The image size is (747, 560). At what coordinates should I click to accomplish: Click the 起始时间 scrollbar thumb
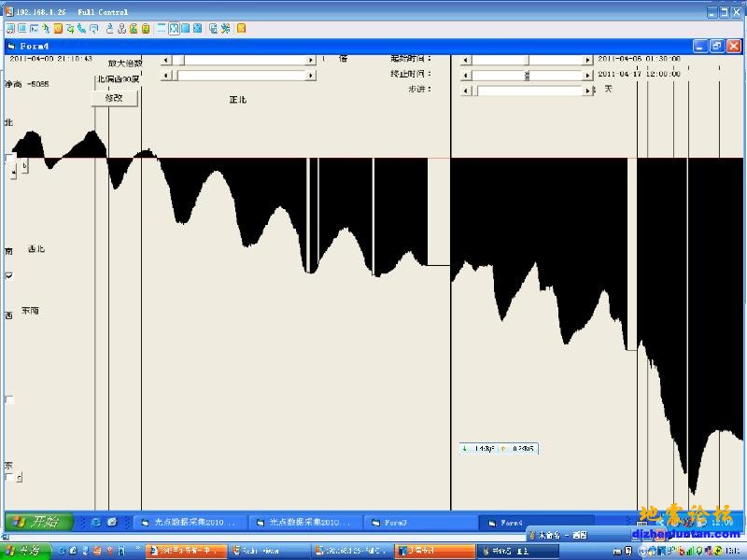click(527, 60)
